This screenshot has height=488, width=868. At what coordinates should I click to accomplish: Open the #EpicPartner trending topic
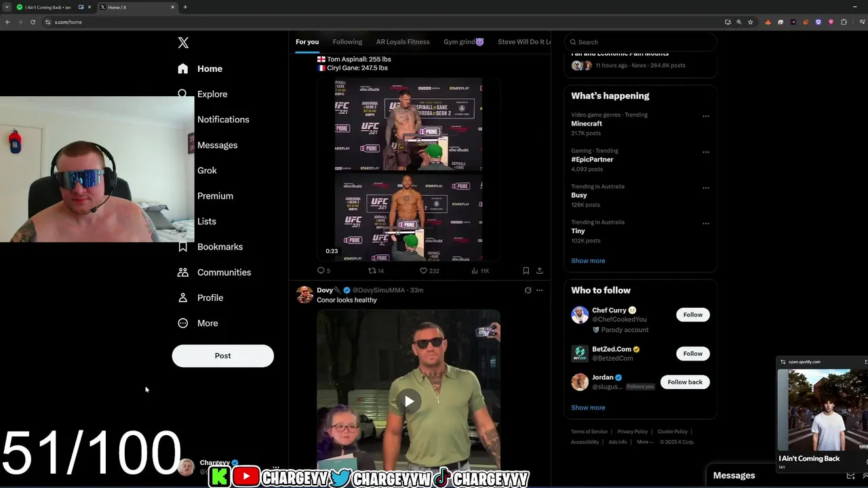[x=592, y=159]
